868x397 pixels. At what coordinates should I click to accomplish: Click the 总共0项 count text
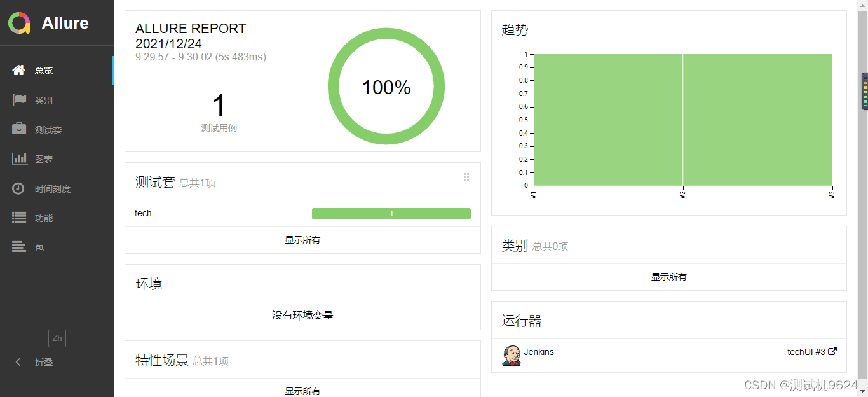pos(550,247)
